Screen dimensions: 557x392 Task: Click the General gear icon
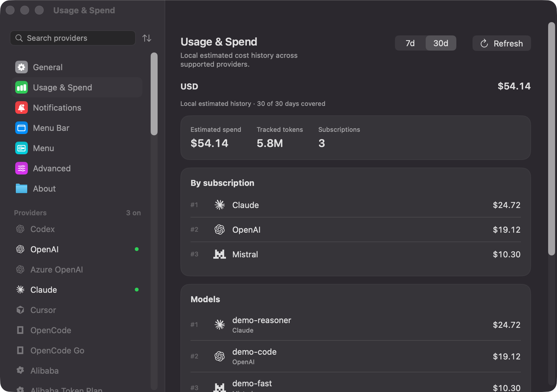[22, 67]
